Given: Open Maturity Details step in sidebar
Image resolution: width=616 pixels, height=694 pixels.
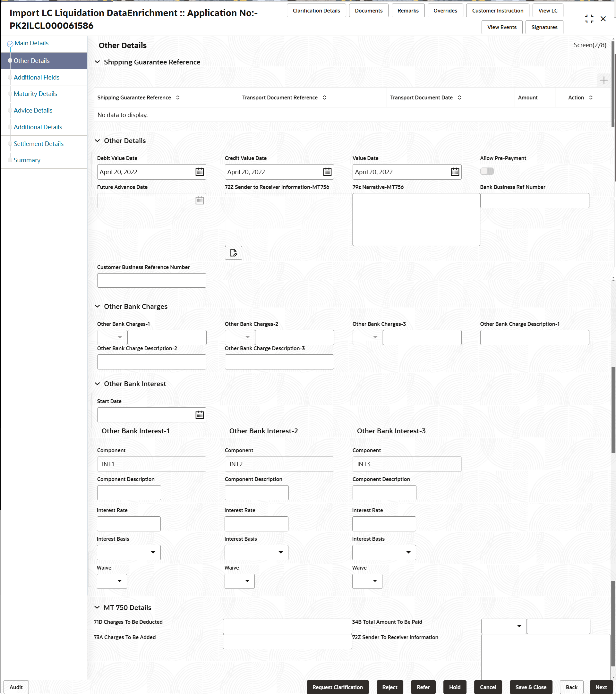Looking at the screenshot, I should 35,94.
